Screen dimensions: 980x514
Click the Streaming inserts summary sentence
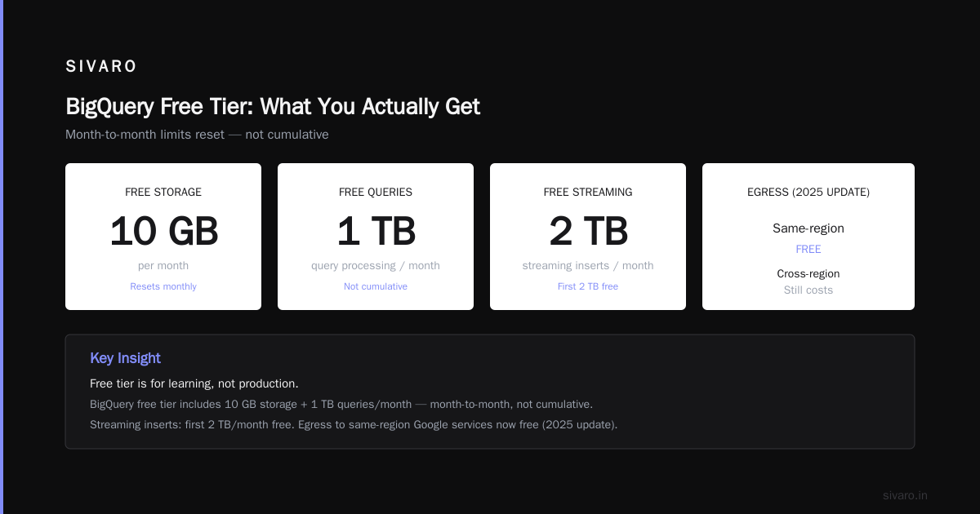click(x=354, y=424)
